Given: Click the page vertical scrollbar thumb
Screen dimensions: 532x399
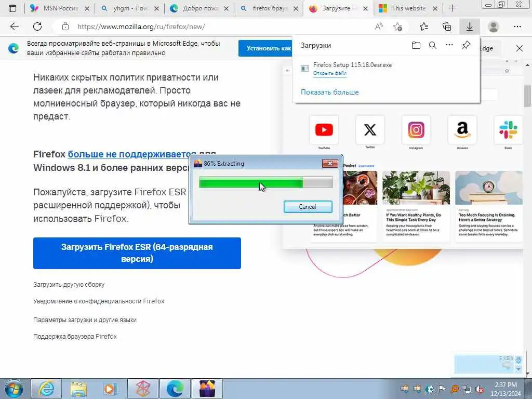Looking at the screenshot, I should [528, 96].
